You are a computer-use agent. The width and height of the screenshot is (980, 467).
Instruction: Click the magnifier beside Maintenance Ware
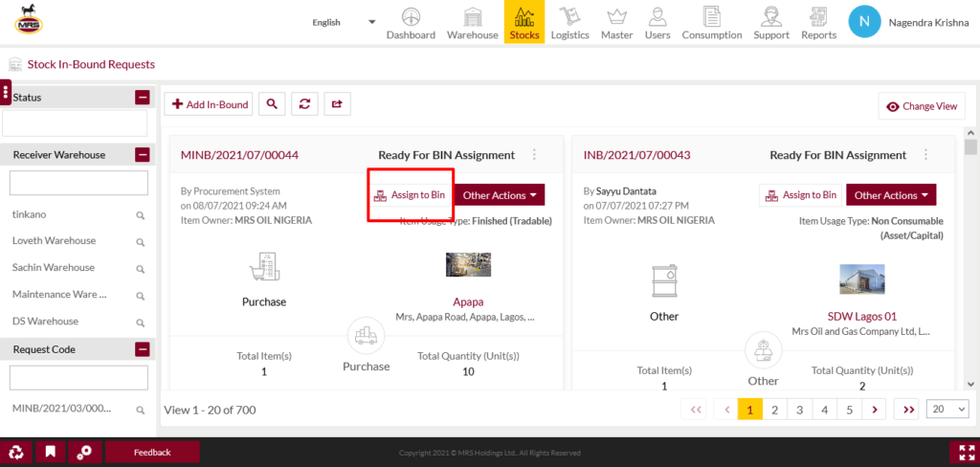(141, 297)
